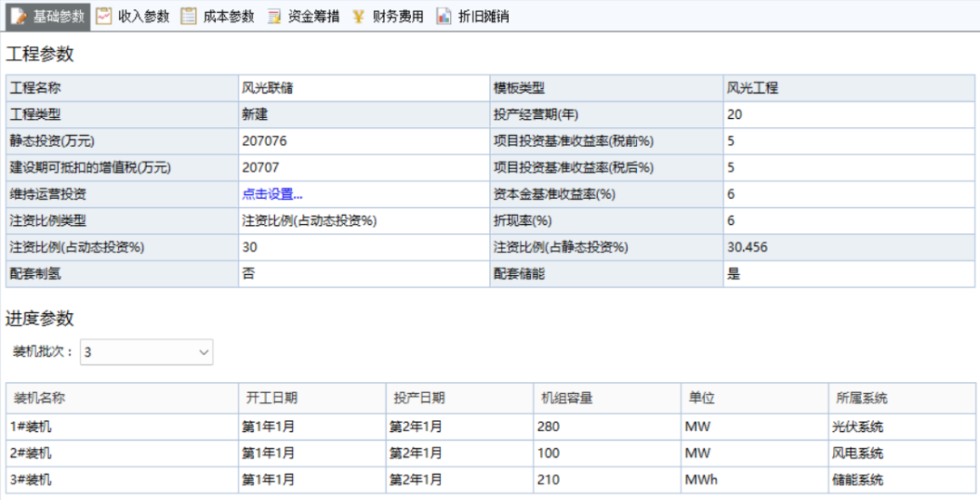Select the 注资比例类型 value cell
The height and width of the screenshot is (500, 980).
(x=363, y=221)
